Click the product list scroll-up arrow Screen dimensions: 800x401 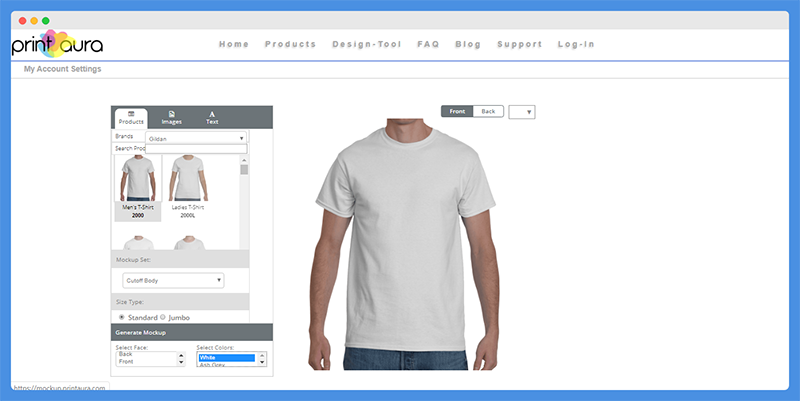click(244, 160)
